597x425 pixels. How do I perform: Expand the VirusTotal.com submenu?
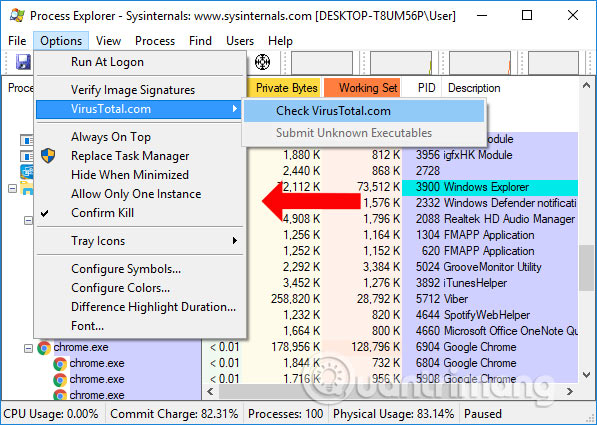click(x=139, y=109)
